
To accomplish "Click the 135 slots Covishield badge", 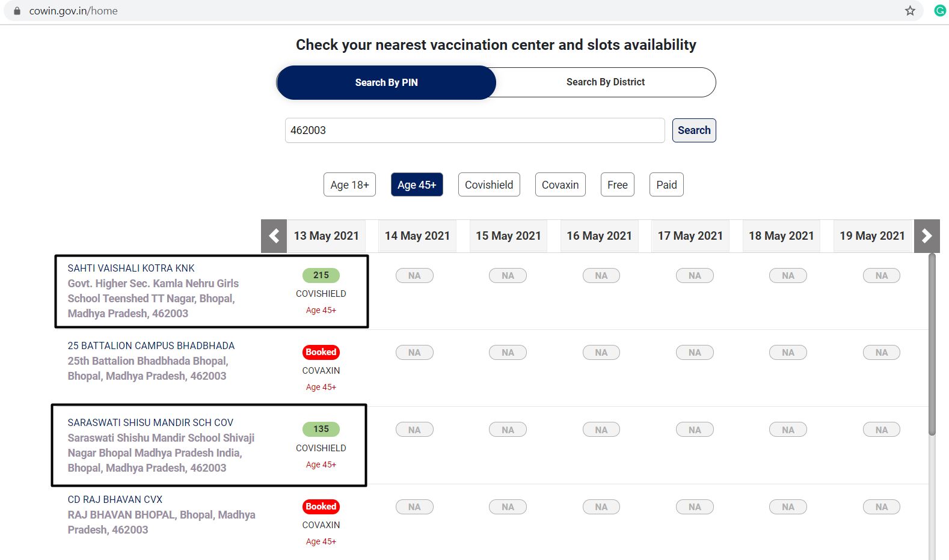I will point(321,429).
